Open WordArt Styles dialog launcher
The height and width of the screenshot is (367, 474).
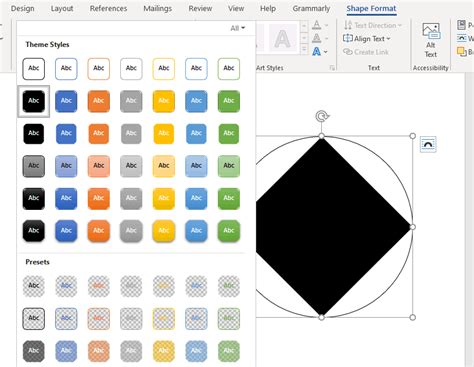click(332, 68)
